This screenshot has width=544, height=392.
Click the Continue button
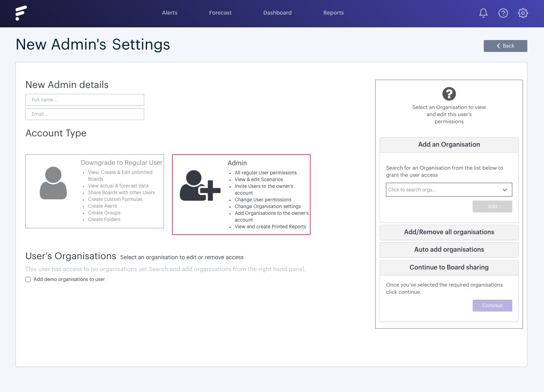[492, 306]
